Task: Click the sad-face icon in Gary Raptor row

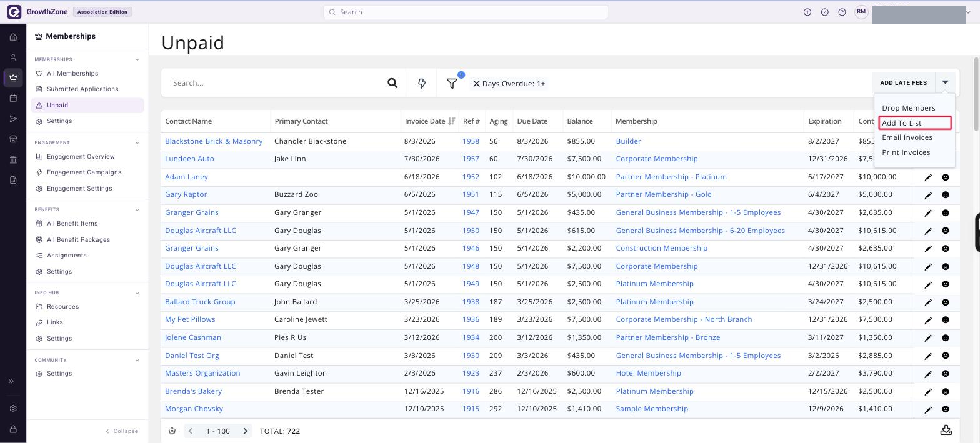Action: [x=946, y=195]
